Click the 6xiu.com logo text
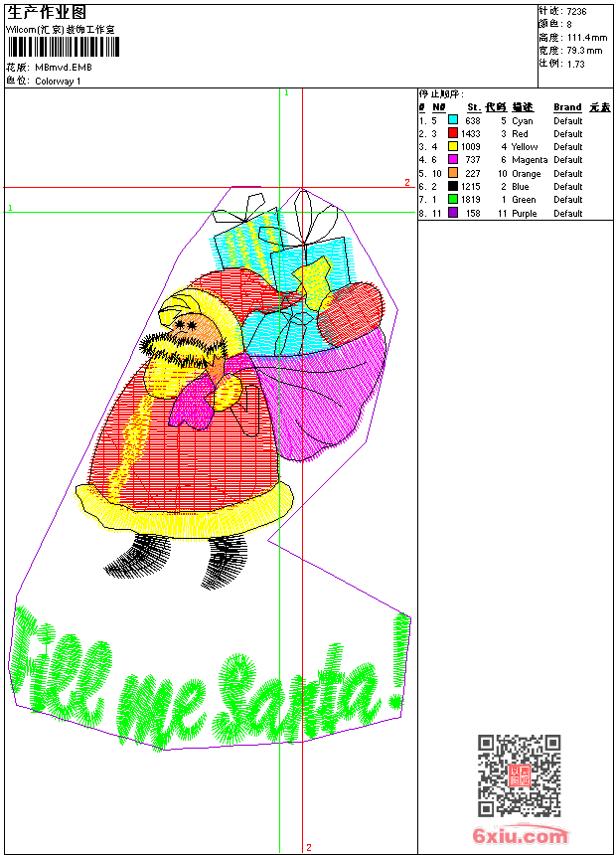Screen dimensions: 616x855 520,835
